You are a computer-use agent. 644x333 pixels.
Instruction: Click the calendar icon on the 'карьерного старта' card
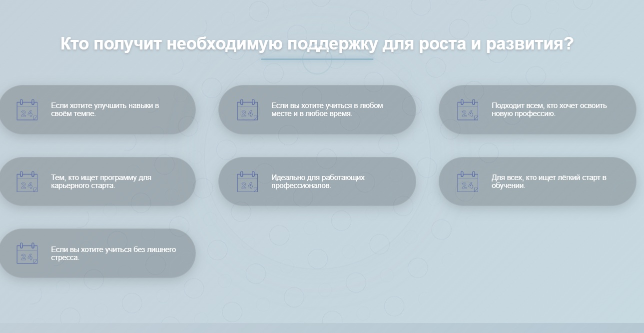pos(27,180)
